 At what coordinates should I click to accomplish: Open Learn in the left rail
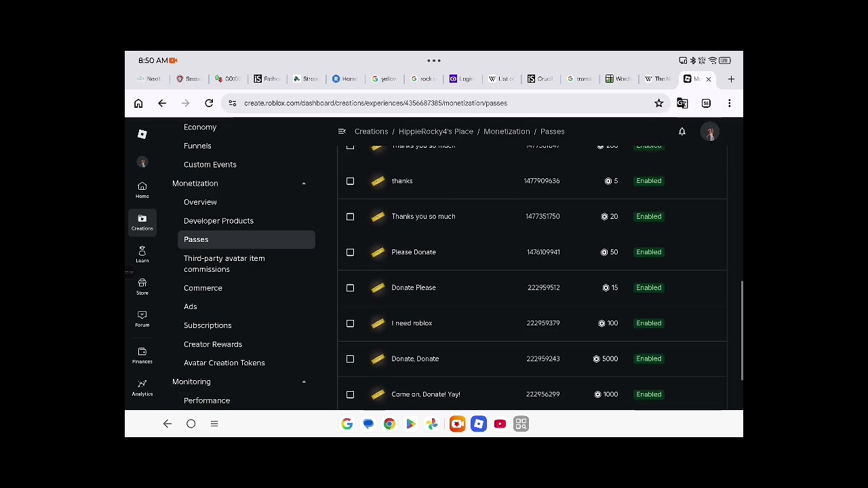(142, 254)
